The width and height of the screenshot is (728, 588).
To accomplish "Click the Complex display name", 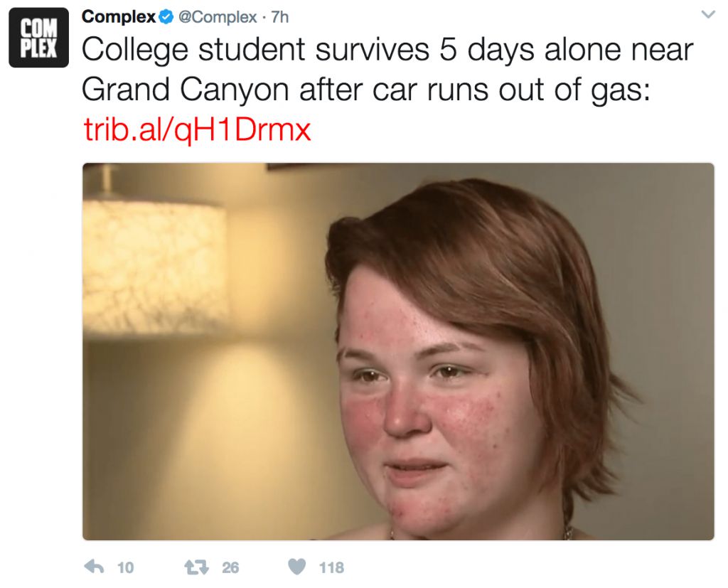I will point(119,17).
